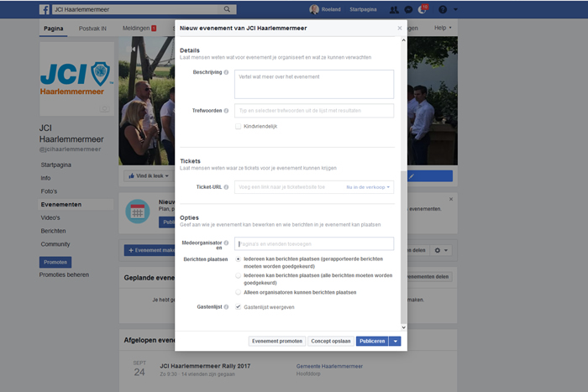Select Iedereen kan plaatsen (alle berichten goedgekeurd)
The height and width of the screenshot is (392, 588).
[x=238, y=275]
